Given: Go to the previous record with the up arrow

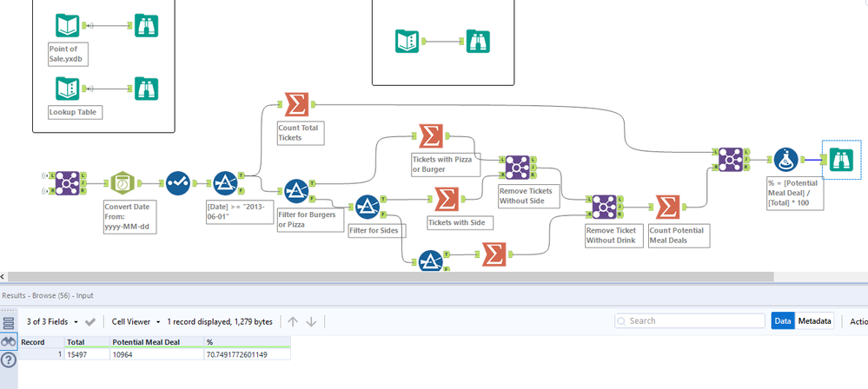Looking at the screenshot, I should click(293, 321).
